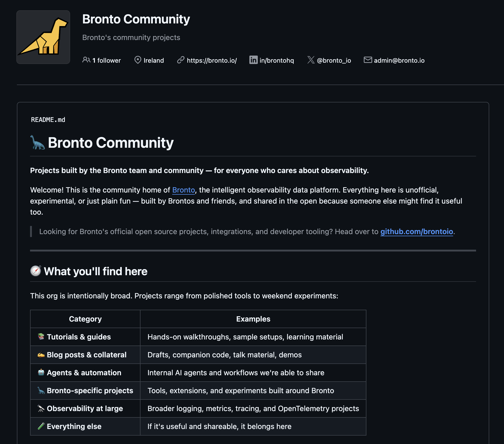
Task: Click the chain link icon
Action: [x=181, y=60]
